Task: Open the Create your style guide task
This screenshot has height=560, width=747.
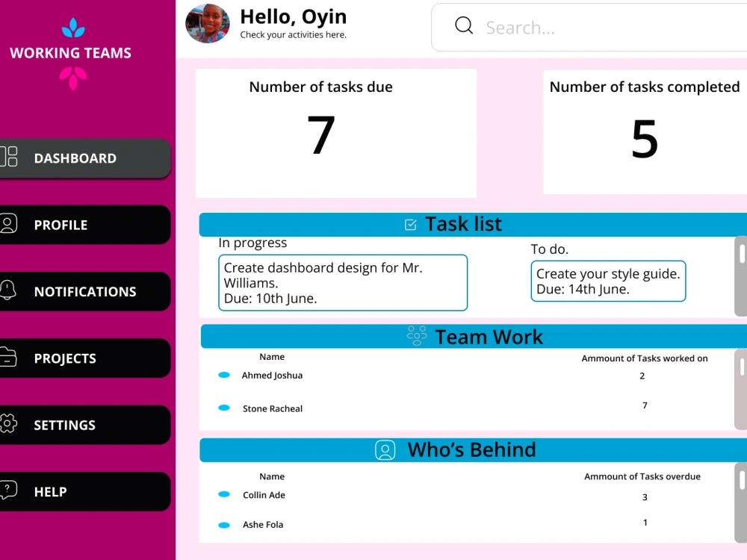Action: click(x=608, y=281)
